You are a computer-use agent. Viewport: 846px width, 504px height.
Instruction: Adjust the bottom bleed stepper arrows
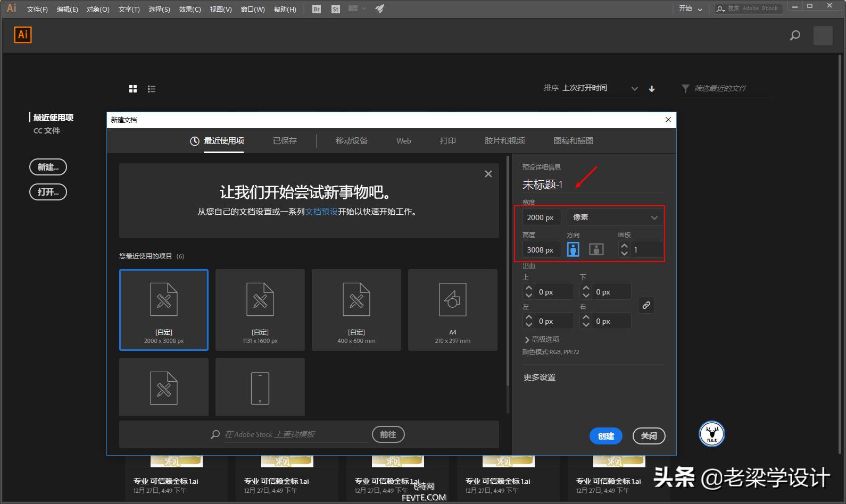[x=586, y=291]
